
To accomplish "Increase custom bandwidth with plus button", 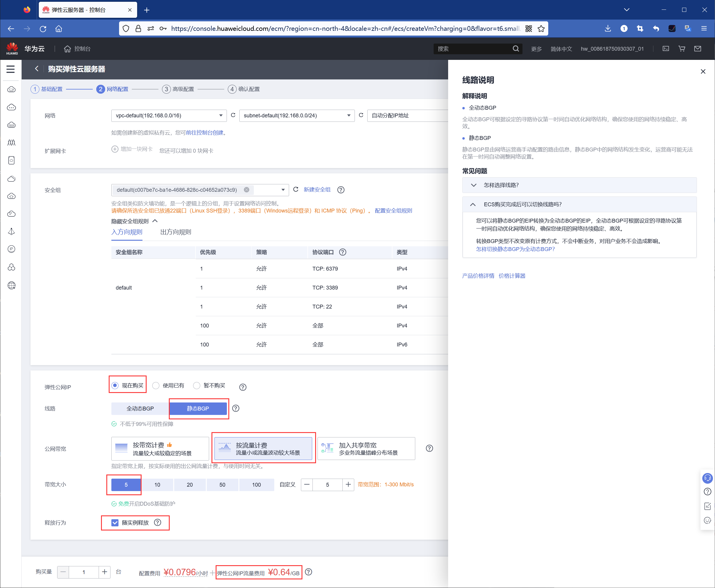I will click(x=348, y=484).
